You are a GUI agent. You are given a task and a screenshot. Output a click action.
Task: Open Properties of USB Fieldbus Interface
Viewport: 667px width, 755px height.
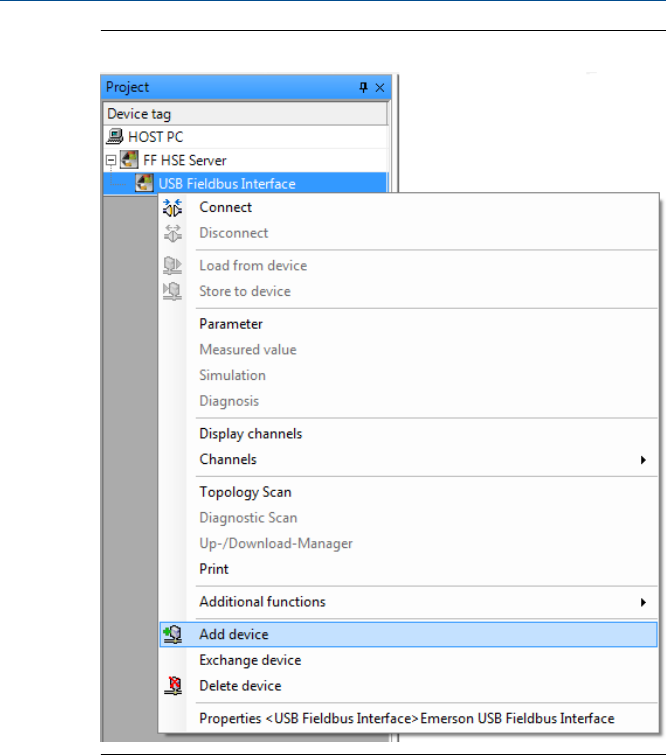(x=406, y=718)
